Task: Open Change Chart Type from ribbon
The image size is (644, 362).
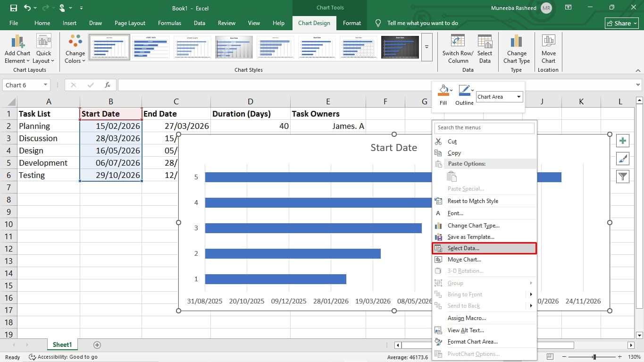Action: [517, 49]
